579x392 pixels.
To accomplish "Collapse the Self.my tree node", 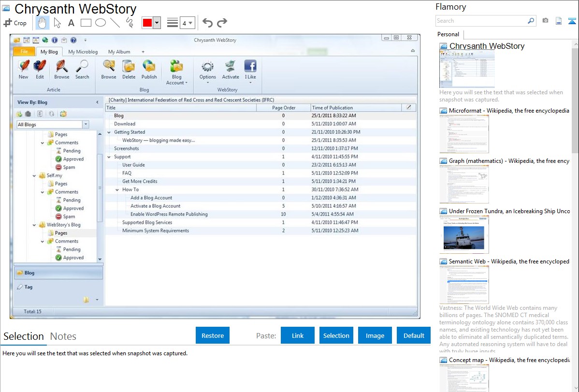I will [x=34, y=176].
